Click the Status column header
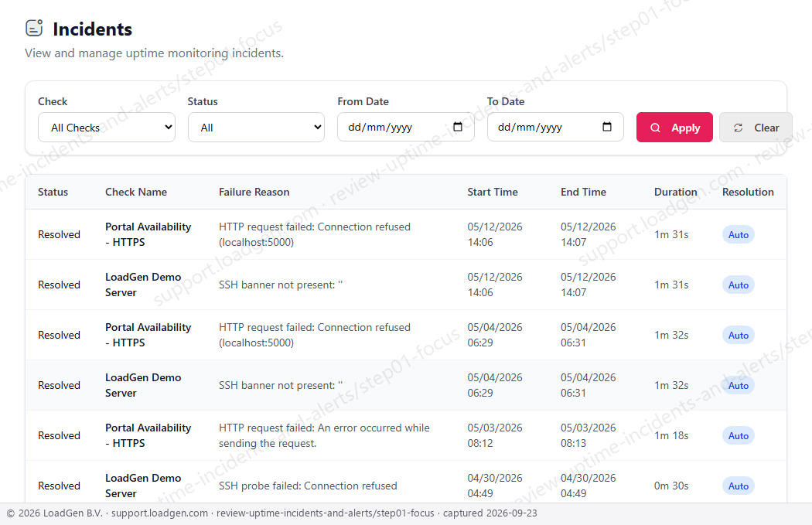 pos(53,192)
